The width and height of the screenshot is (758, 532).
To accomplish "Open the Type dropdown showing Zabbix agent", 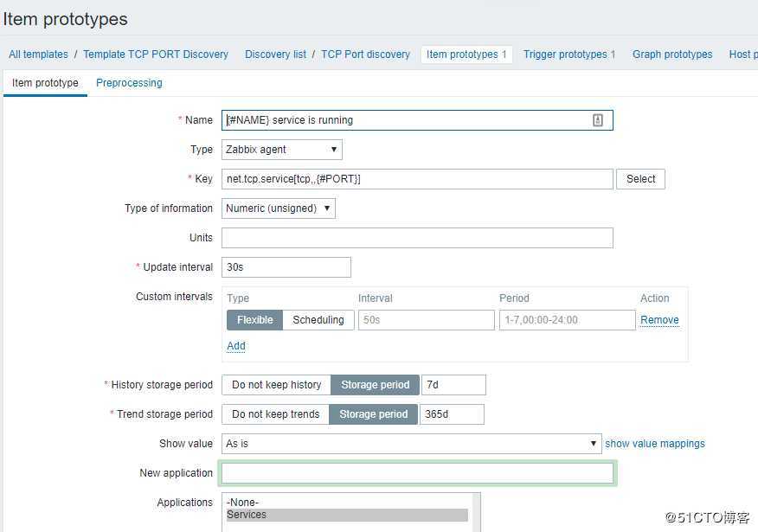I will coord(282,150).
